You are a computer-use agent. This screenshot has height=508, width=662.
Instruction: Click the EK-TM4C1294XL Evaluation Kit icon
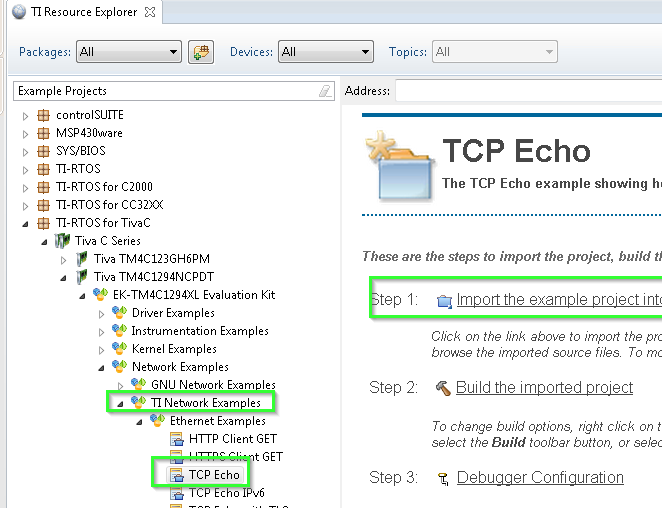point(100,294)
